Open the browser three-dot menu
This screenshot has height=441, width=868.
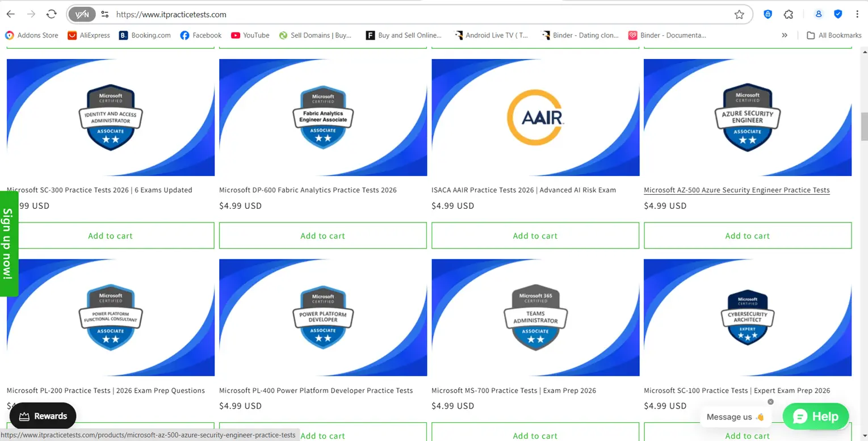point(857,14)
